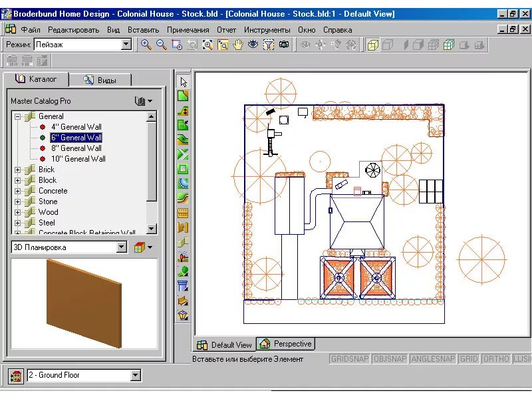Select the pan hand tool
The height and width of the screenshot is (399, 532).
pyautogui.click(x=238, y=45)
